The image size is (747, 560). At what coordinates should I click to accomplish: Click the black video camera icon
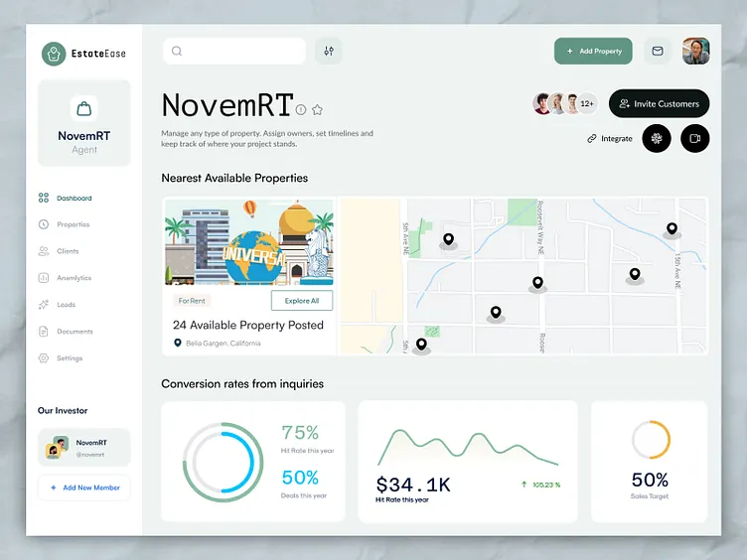click(x=695, y=138)
